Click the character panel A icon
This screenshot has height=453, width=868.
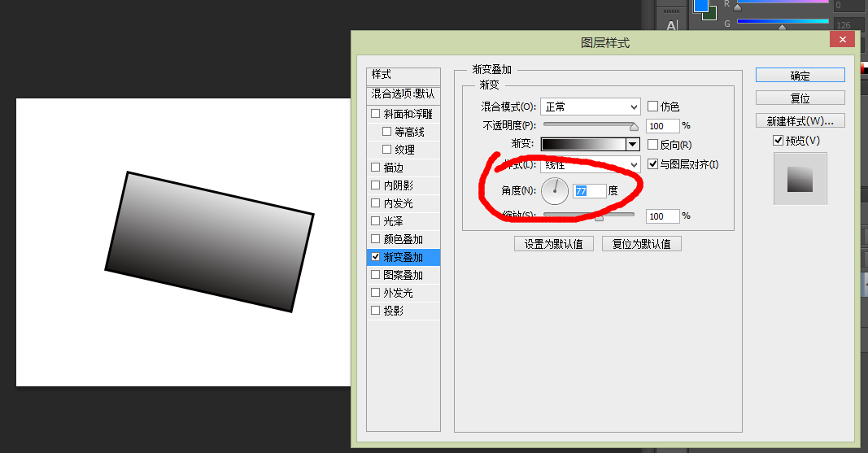pyautogui.click(x=672, y=25)
